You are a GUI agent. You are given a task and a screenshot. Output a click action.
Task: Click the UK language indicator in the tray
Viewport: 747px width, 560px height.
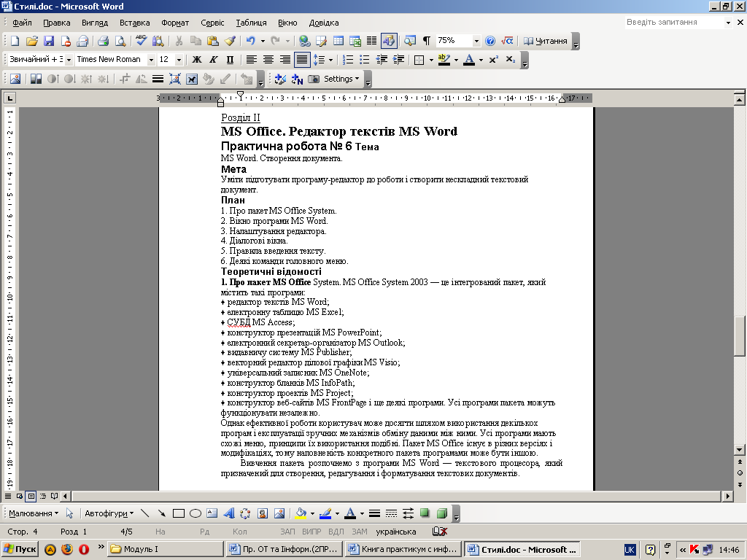pyautogui.click(x=630, y=550)
